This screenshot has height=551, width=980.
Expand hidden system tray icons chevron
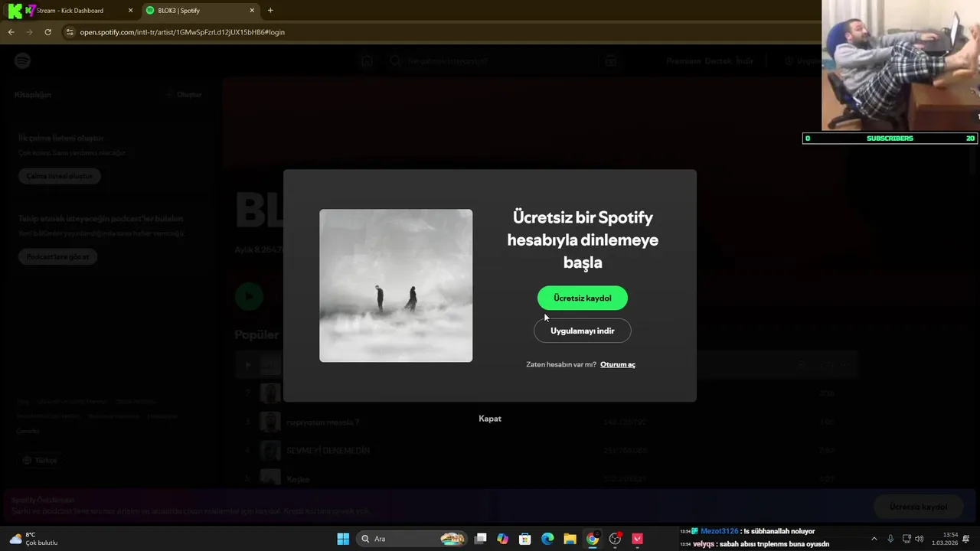click(874, 539)
